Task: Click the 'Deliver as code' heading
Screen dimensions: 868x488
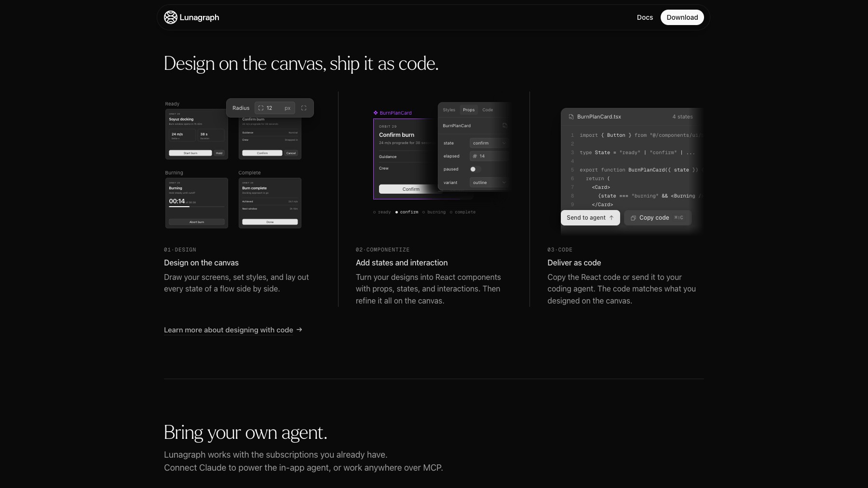Action: pos(574,263)
